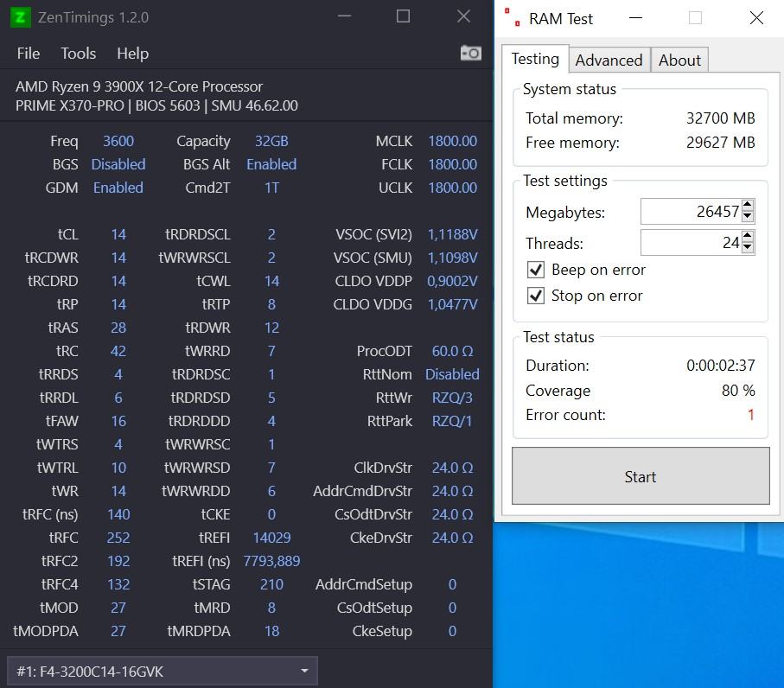Click the Freq value 3600
The height and width of the screenshot is (688, 784).
[118, 141]
